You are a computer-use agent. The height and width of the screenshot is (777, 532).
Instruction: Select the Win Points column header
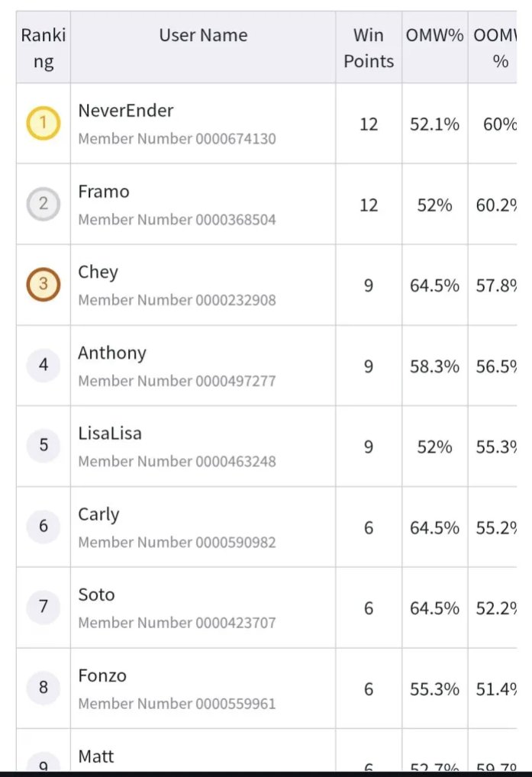[369, 47]
